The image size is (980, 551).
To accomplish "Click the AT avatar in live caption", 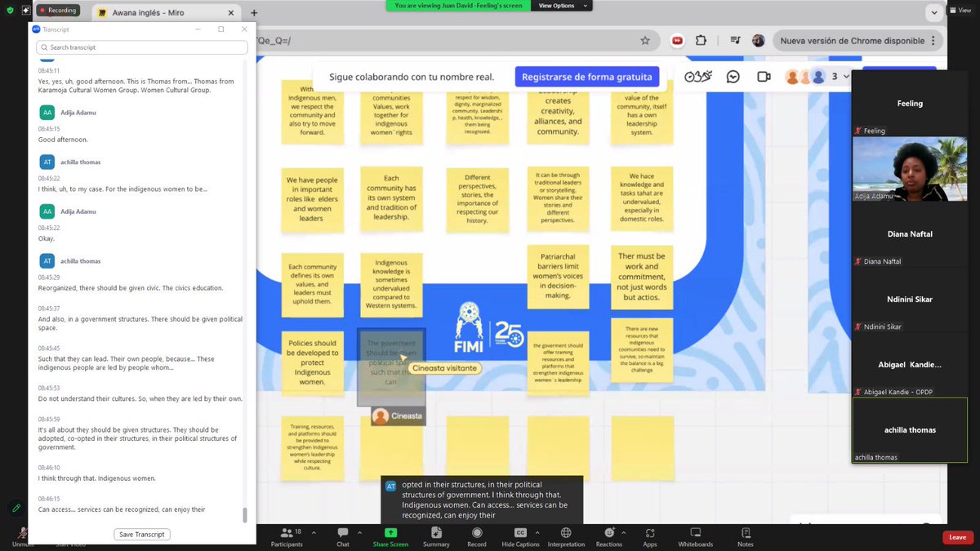I will (390, 486).
